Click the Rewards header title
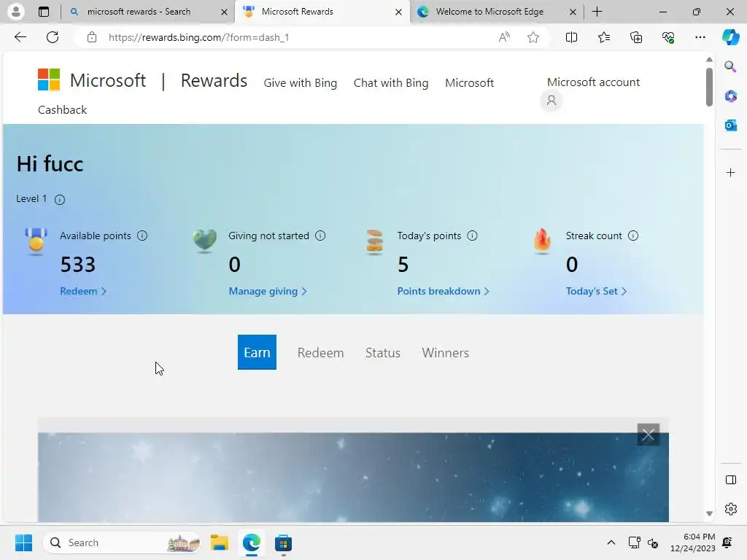Screen dimensions: 747x560 tap(214, 80)
